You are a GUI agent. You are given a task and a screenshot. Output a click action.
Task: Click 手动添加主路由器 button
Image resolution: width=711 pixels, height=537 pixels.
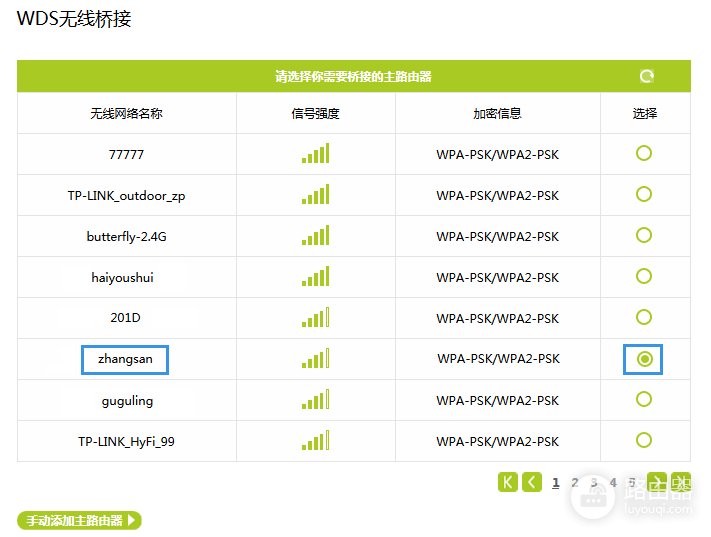coord(79,520)
